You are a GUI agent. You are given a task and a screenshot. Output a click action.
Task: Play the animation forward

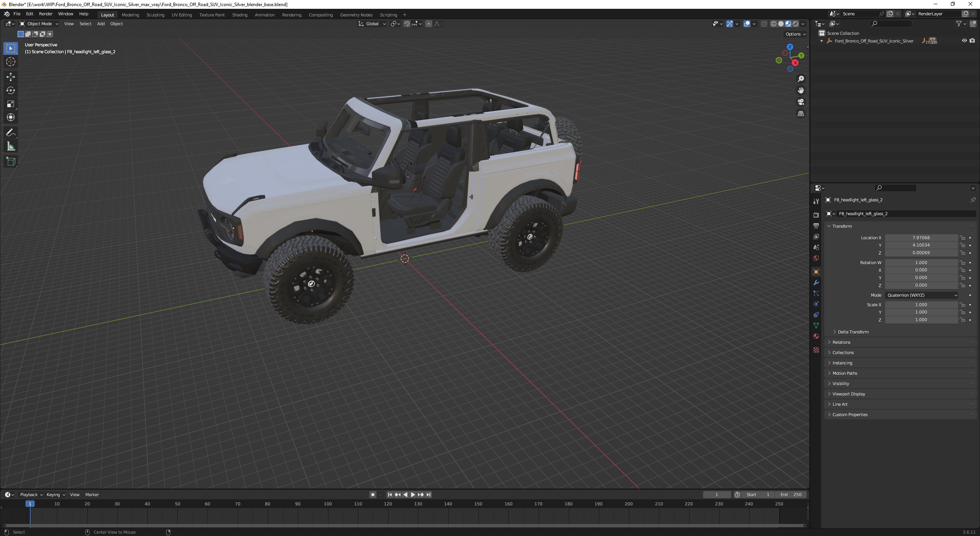(x=413, y=495)
